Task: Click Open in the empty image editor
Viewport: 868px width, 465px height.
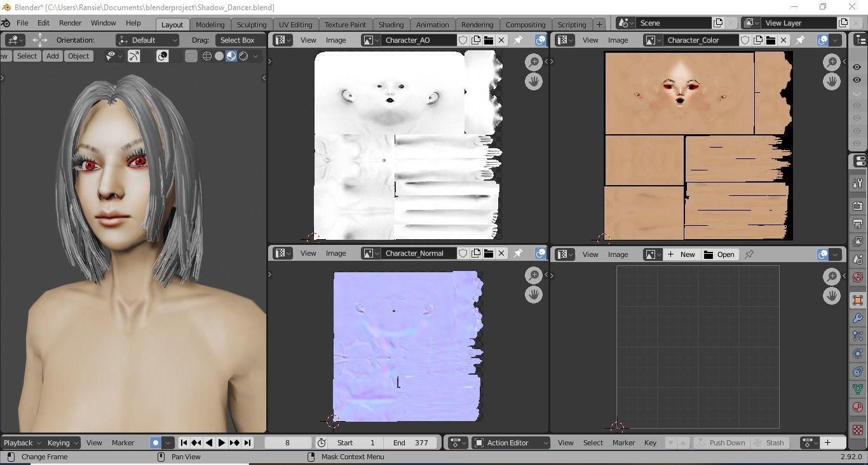Action: (x=719, y=254)
